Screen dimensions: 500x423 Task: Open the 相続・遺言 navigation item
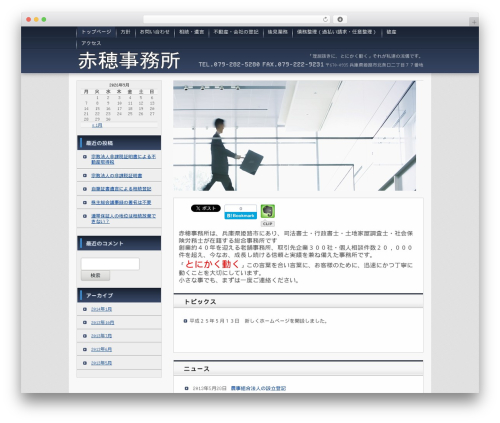coord(191,32)
